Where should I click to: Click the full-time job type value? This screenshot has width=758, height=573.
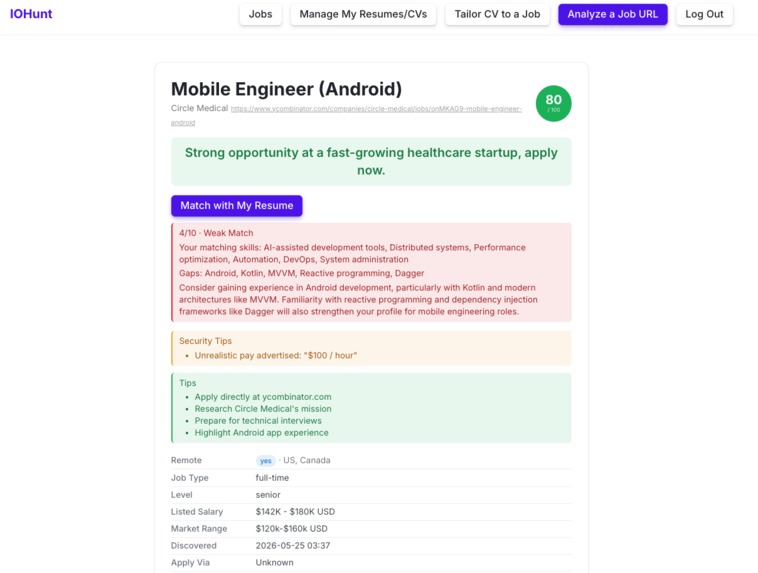[272, 478]
